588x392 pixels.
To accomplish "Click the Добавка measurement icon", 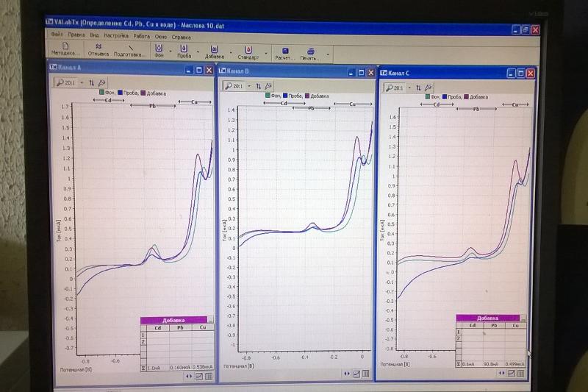I will 215,50.
